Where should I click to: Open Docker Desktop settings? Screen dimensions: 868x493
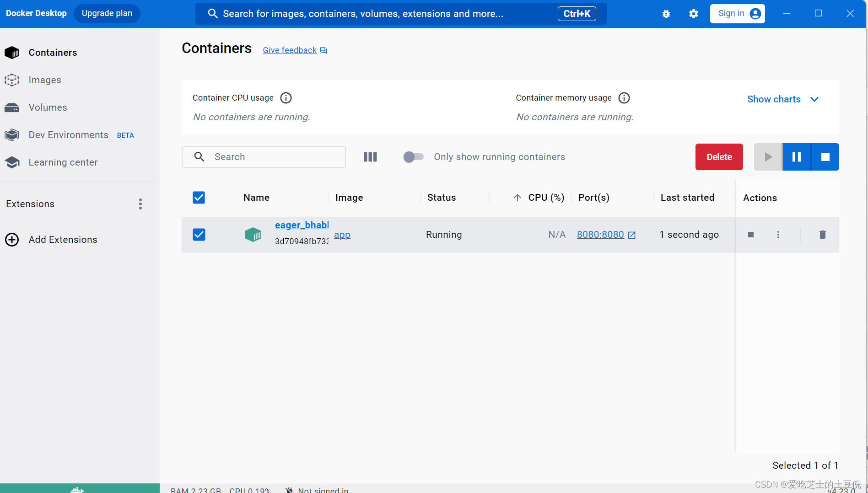click(x=693, y=13)
